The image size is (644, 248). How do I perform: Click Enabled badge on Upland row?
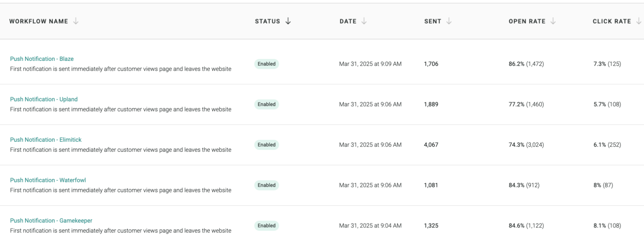tap(266, 104)
